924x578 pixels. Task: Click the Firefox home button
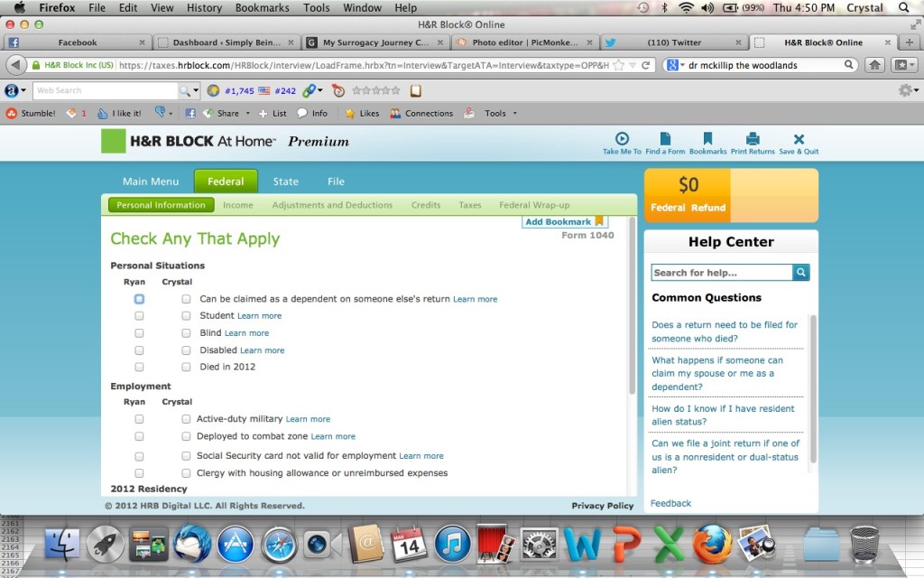pos(874,65)
